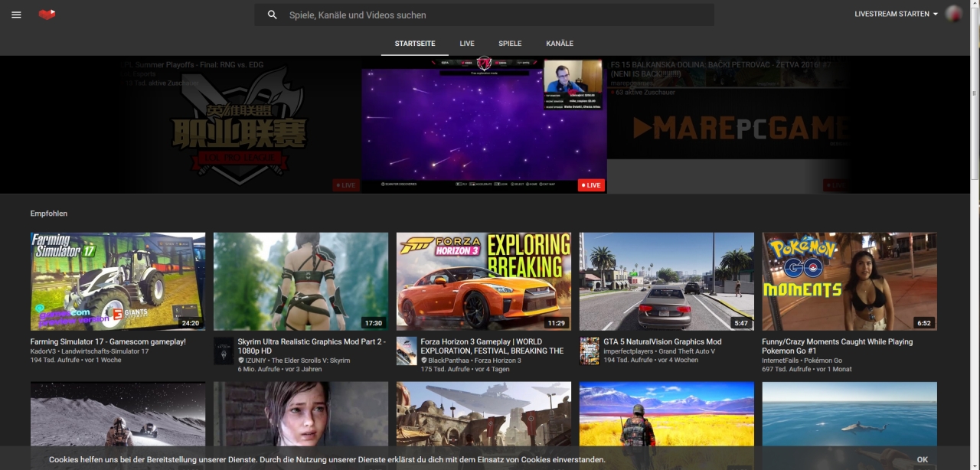This screenshot has height=470, width=980.
Task: Click the imperfectplayers GTA channel icon
Action: click(x=590, y=351)
